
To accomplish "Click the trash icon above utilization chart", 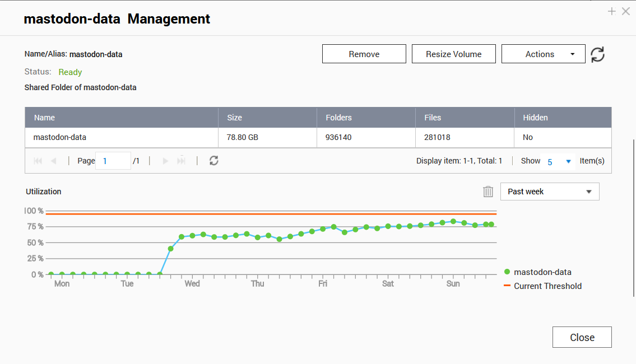I will pos(488,192).
